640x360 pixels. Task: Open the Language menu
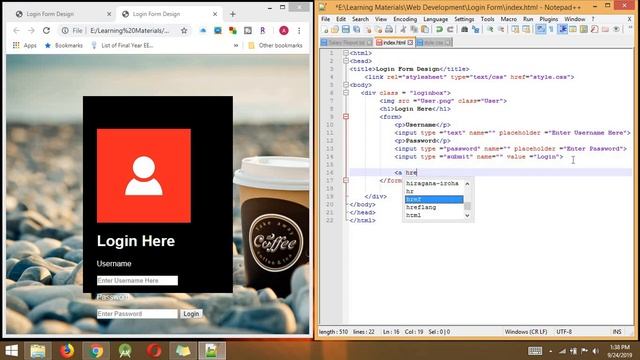tap(436, 19)
